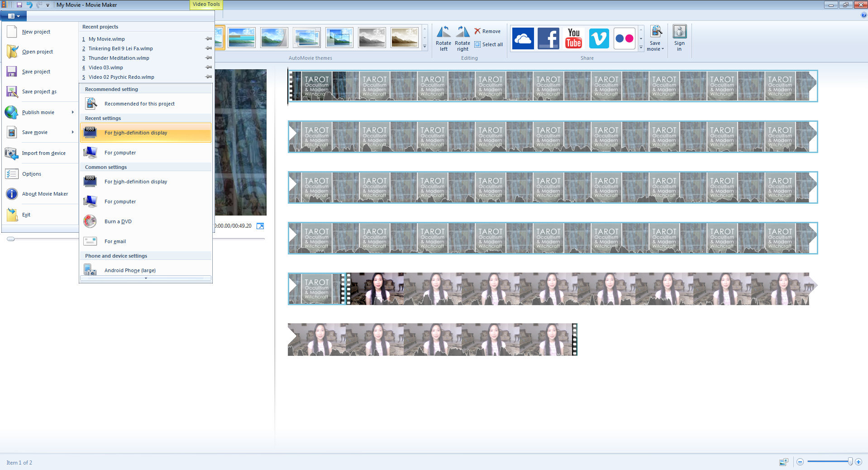Upload movie to OneDrive cloud

[x=523, y=38]
